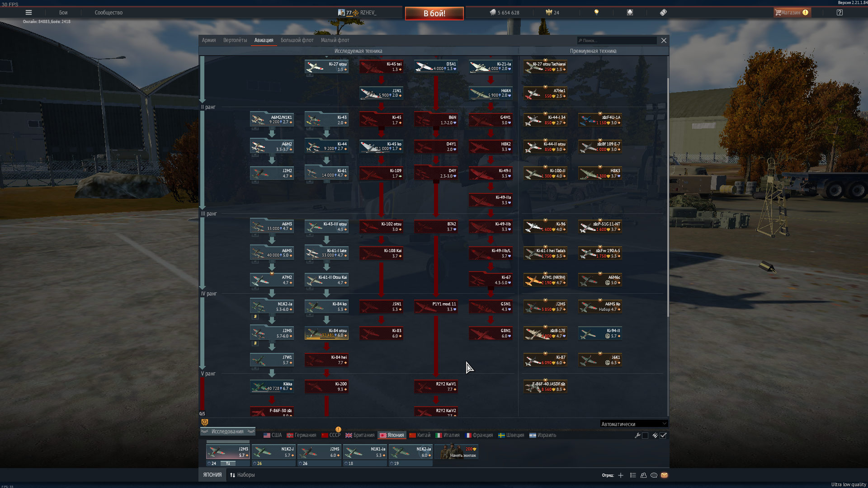Click the golden eagles balance 24
868x488 pixels.
point(552,13)
